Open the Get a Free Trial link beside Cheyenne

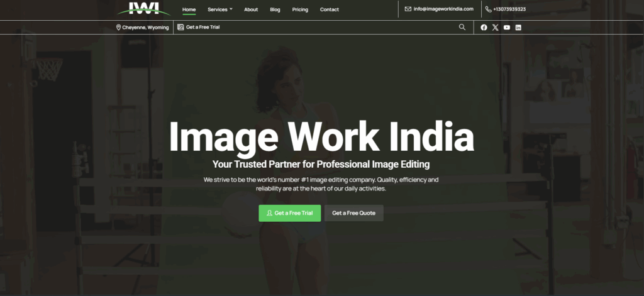[x=203, y=28]
